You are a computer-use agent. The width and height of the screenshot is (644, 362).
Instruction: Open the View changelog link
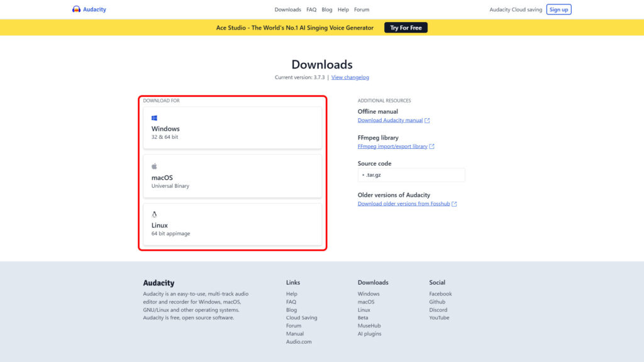coord(350,77)
